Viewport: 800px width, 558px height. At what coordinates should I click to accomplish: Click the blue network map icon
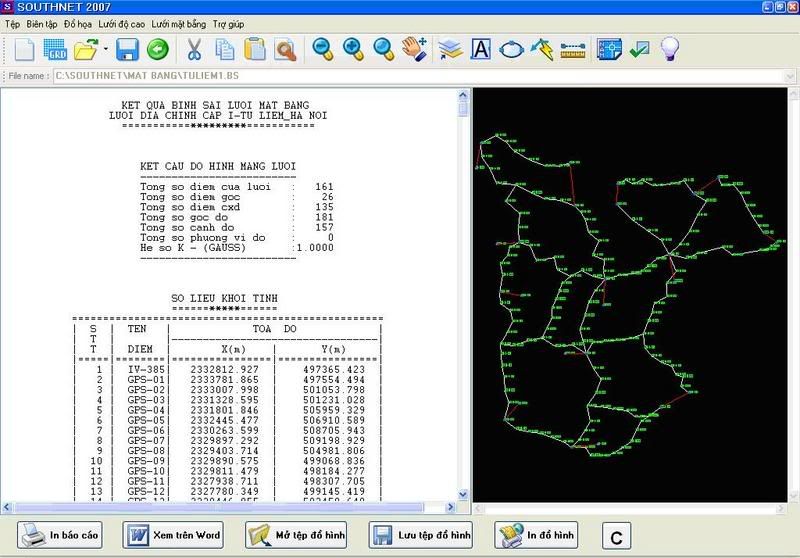pyautogui.click(x=609, y=49)
